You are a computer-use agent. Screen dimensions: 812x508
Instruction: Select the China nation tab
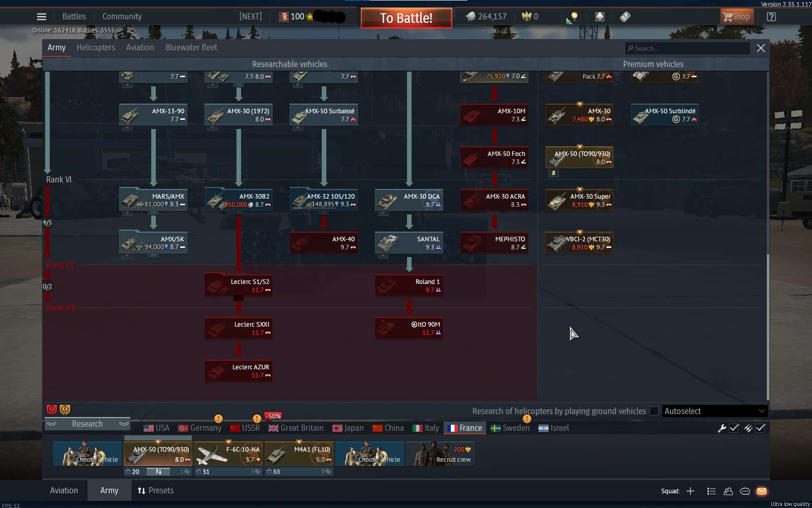[388, 428]
